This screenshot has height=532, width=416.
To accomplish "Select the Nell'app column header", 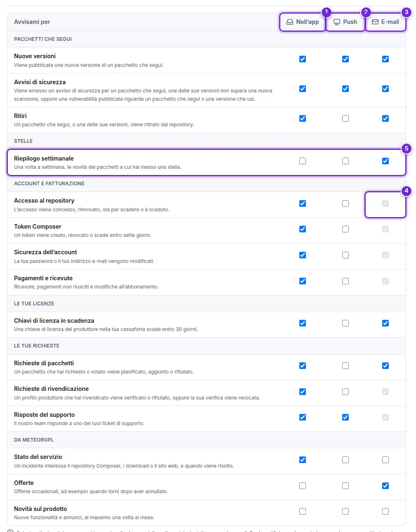I will tap(303, 22).
